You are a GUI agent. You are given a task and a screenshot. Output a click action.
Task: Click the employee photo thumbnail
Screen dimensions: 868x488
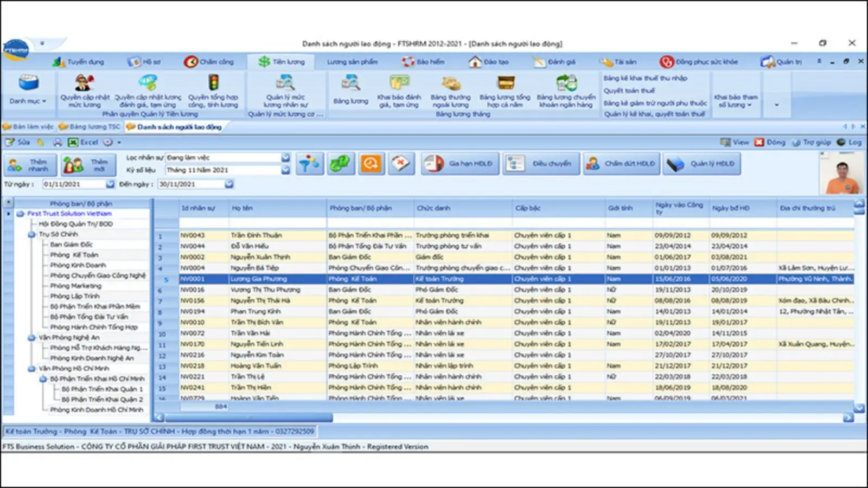pyautogui.click(x=842, y=172)
